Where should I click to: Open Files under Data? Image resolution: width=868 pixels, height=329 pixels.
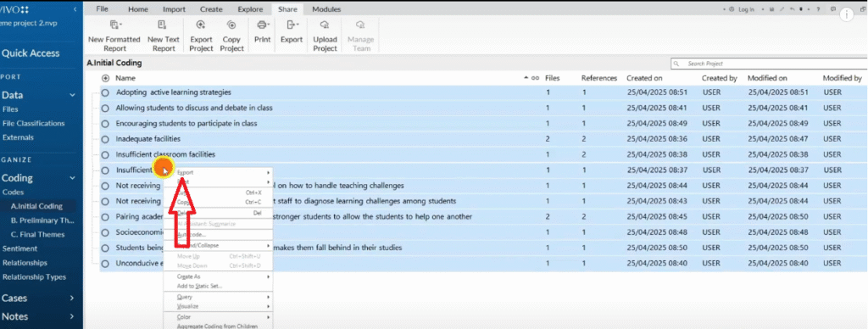point(10,109)
